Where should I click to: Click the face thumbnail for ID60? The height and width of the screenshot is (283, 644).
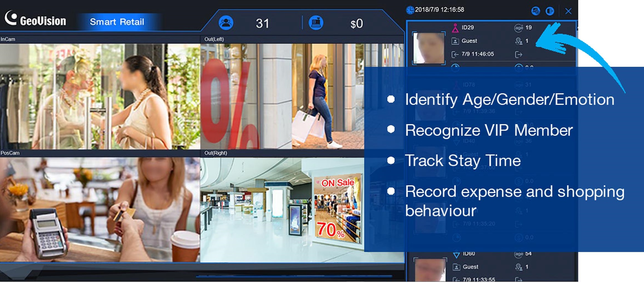tap(430, 270)
